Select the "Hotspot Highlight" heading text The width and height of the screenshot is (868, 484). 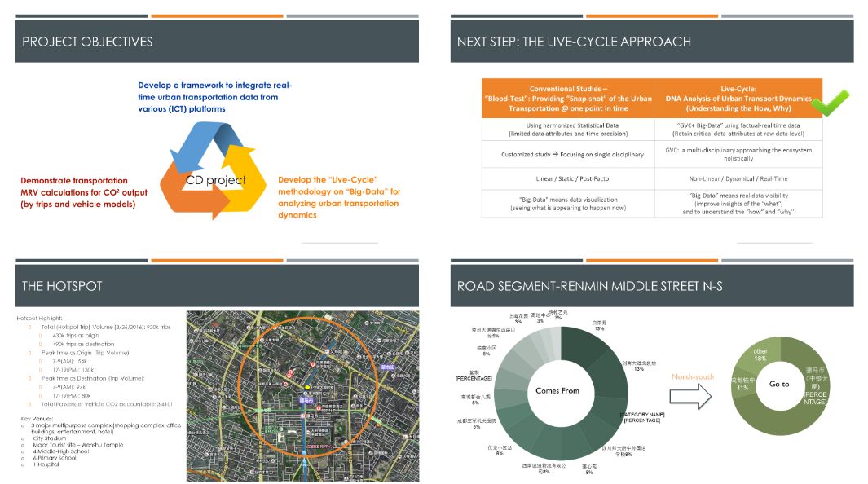tap(39, 318)
